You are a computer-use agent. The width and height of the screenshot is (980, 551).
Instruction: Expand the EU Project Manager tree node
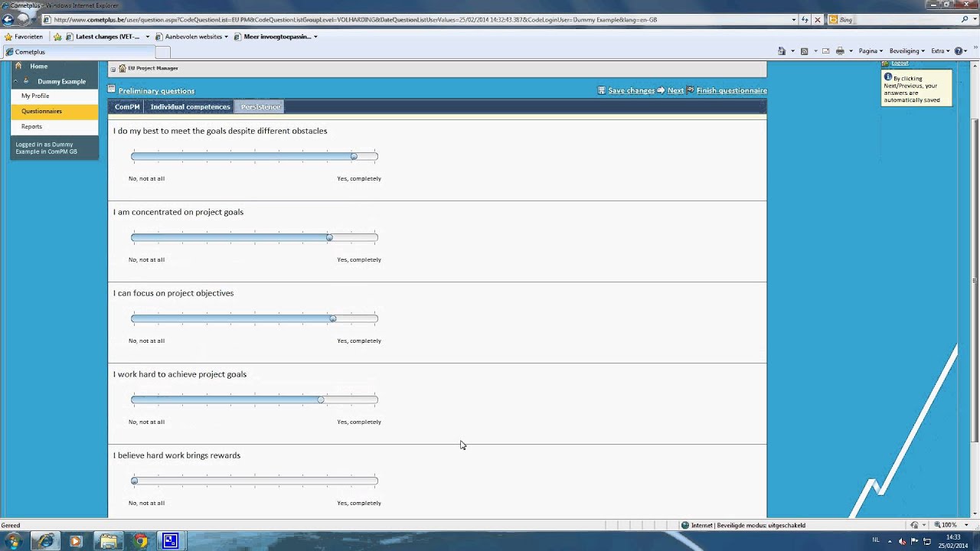[113, 69]
